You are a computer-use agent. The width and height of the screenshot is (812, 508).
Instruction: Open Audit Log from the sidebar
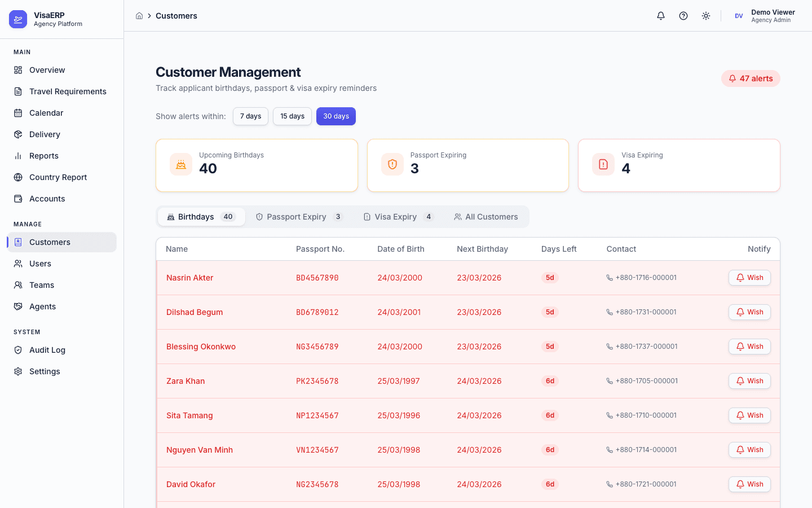(x=47, y=350)
